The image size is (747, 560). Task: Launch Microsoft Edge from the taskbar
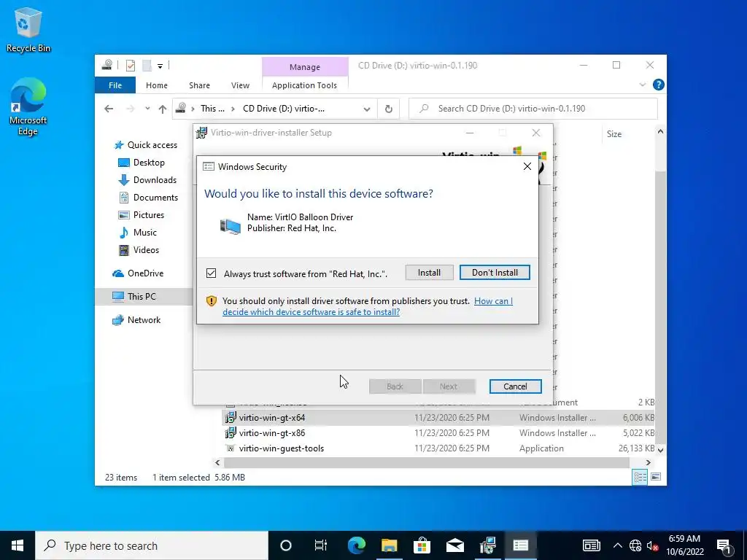click(356, 545)
